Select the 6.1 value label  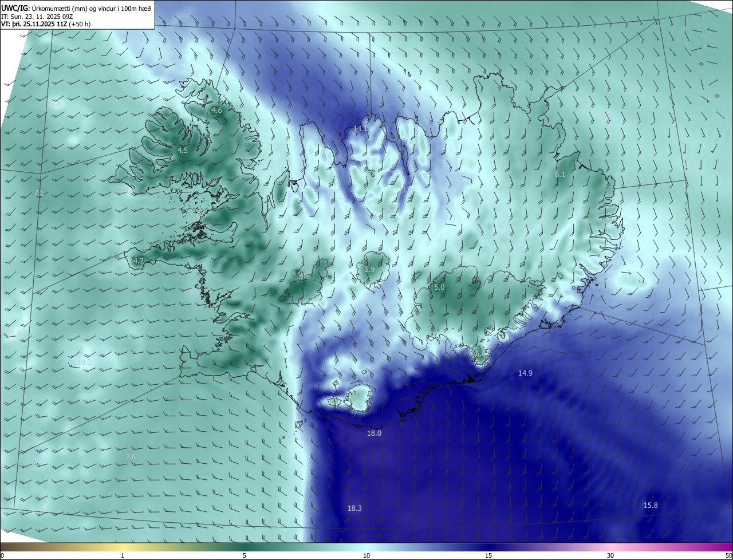pos(560,174)
